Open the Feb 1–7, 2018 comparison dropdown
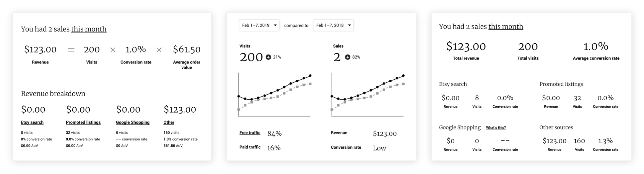 point(333,25)
